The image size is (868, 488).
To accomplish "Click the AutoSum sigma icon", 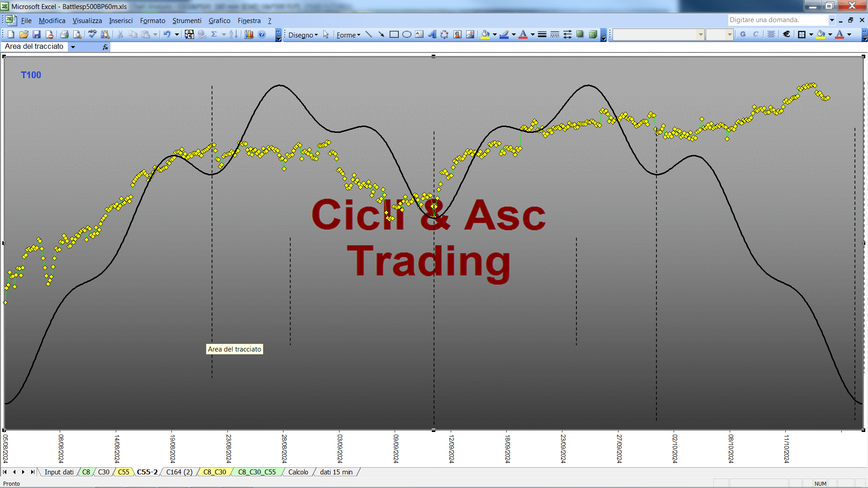I will [214, 35].
